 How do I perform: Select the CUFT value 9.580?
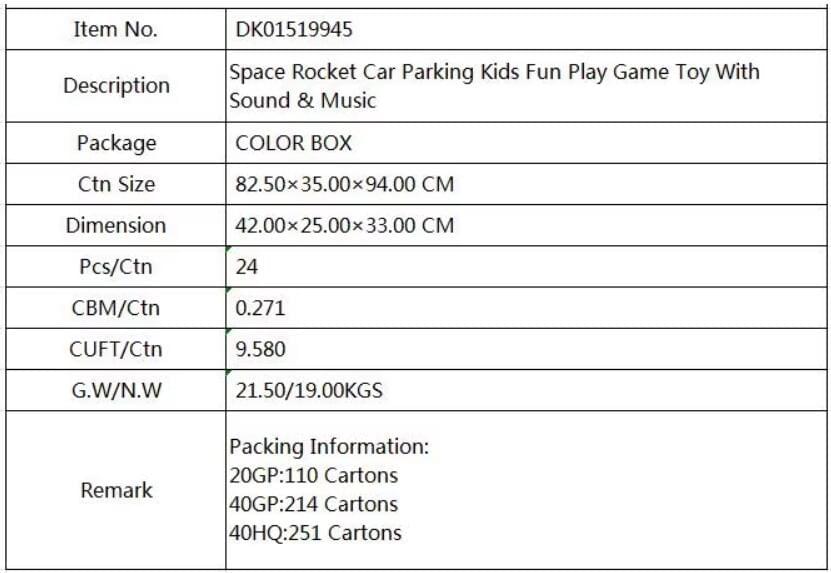[x=260, y=350]
